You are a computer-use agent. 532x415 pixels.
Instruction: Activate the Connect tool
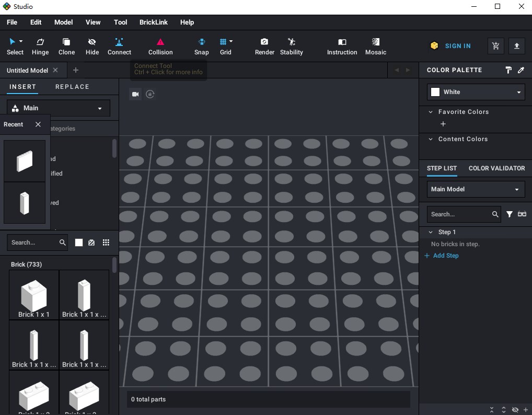(x=119, y=46)
